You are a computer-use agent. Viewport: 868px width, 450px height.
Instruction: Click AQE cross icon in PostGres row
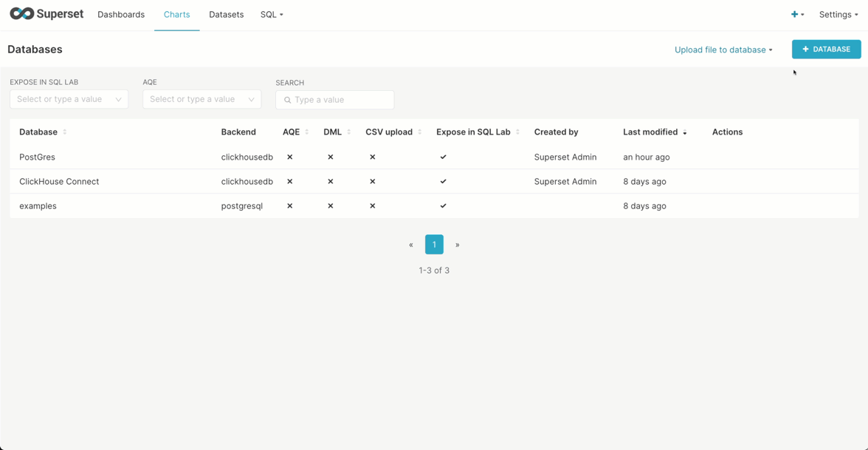pos(289,157)
